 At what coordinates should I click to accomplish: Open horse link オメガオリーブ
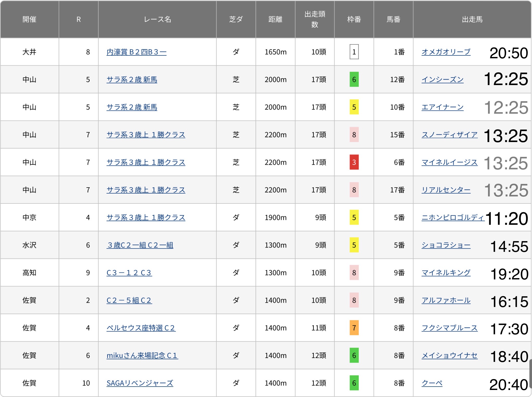[446, 52]
